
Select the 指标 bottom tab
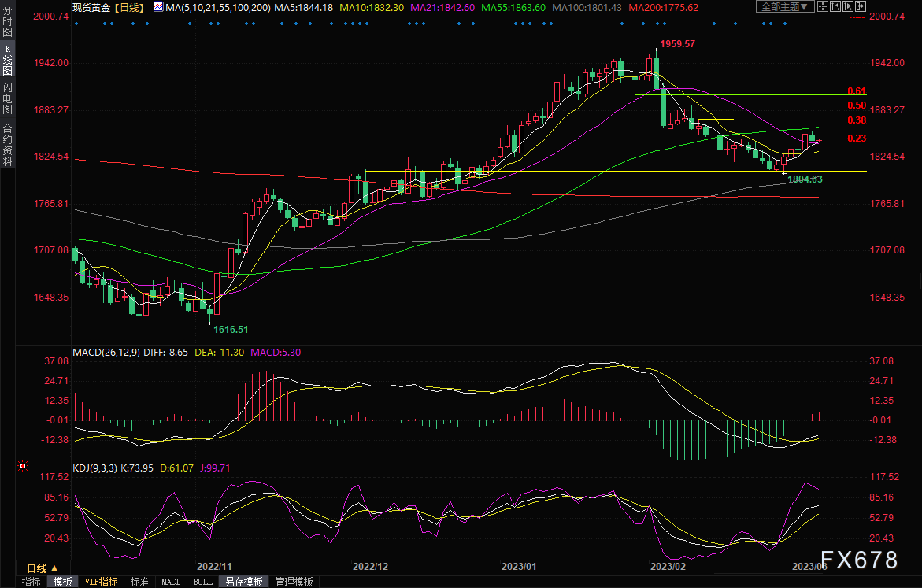[31, 582]
